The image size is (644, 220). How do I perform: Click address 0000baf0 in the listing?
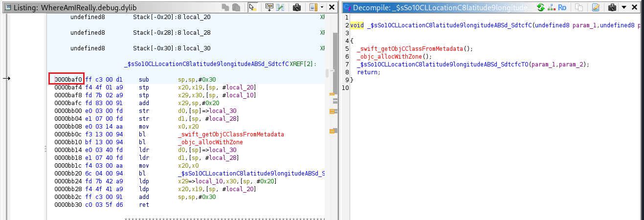pyautogui.click(x=66, y=79)
